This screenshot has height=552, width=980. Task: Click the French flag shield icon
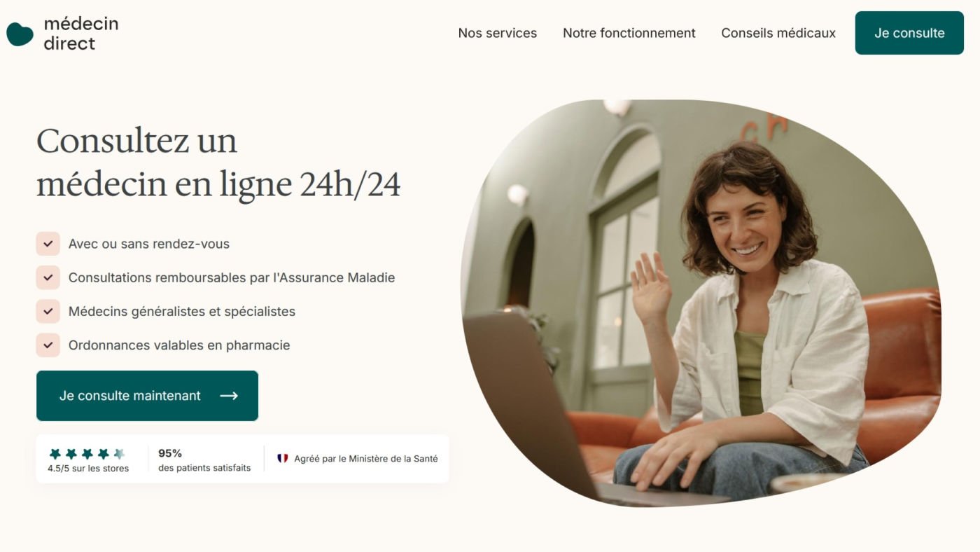click(x=283, y=459)
